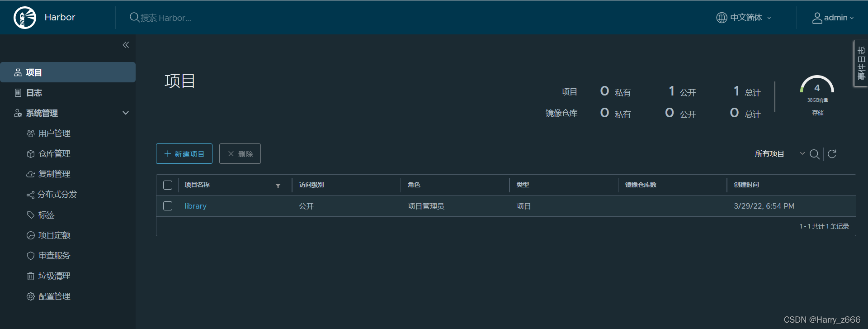Open the 中文简体 language dropdown

(x=744, y=18)
